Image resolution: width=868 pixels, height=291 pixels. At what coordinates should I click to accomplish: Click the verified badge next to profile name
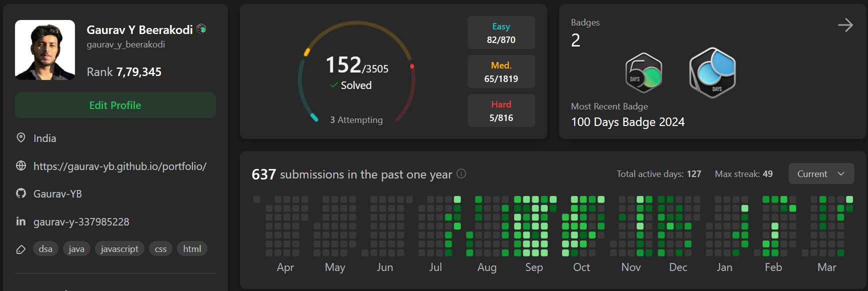pos(201,29)
